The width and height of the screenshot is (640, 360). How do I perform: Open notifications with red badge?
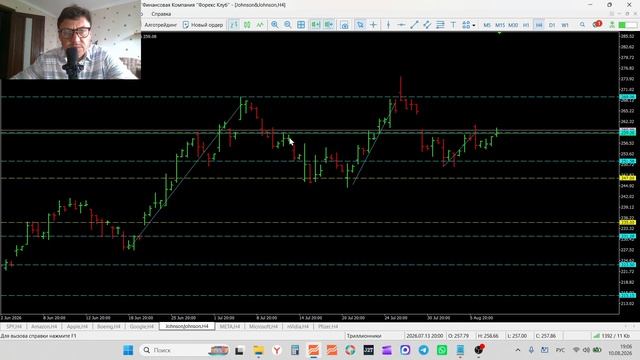pos(597,24)
